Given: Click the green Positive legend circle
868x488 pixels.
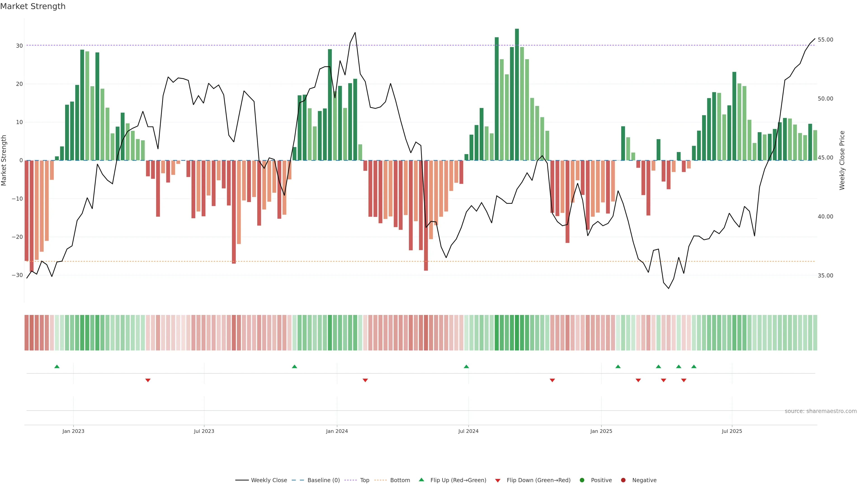Looking at the screenshot, I should pos(582,480).
